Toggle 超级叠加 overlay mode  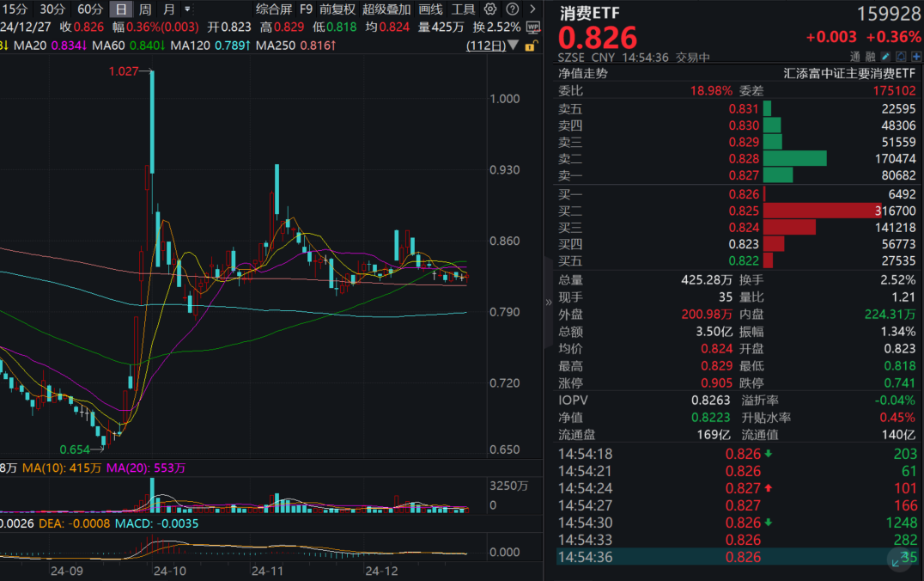point(386,9)
